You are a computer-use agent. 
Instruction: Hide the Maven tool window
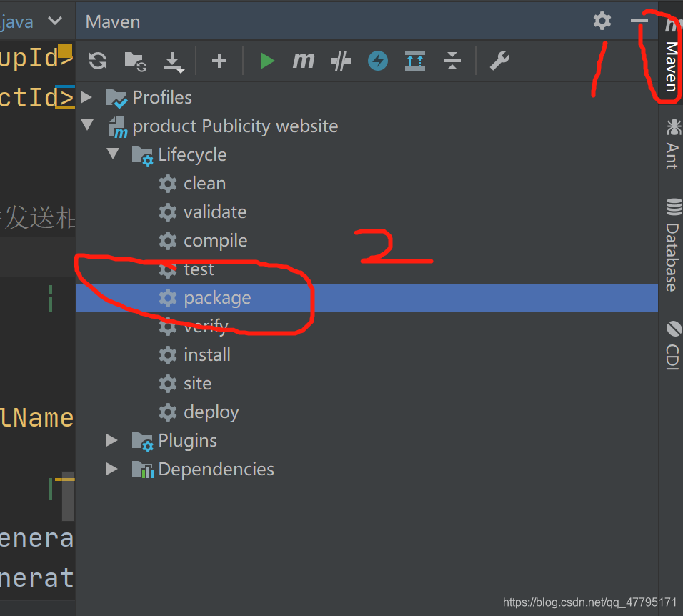pos(639,21)
